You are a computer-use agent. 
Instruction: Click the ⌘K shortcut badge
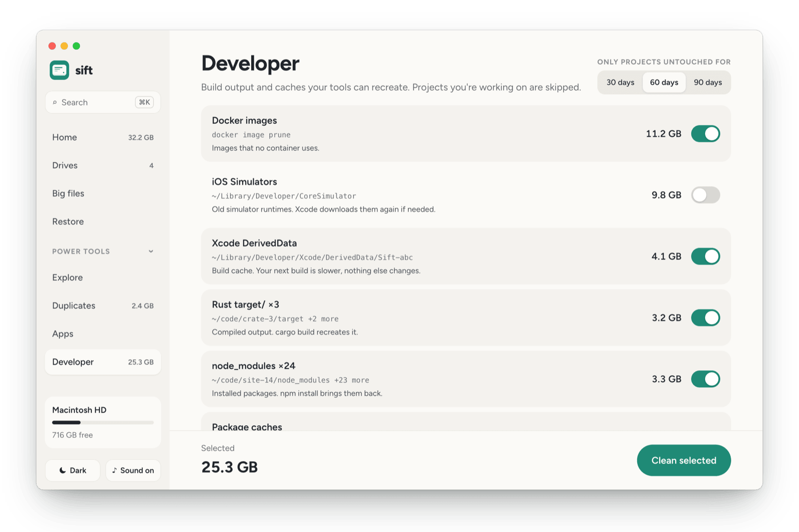pyautogui.click(x=144, y=102)
